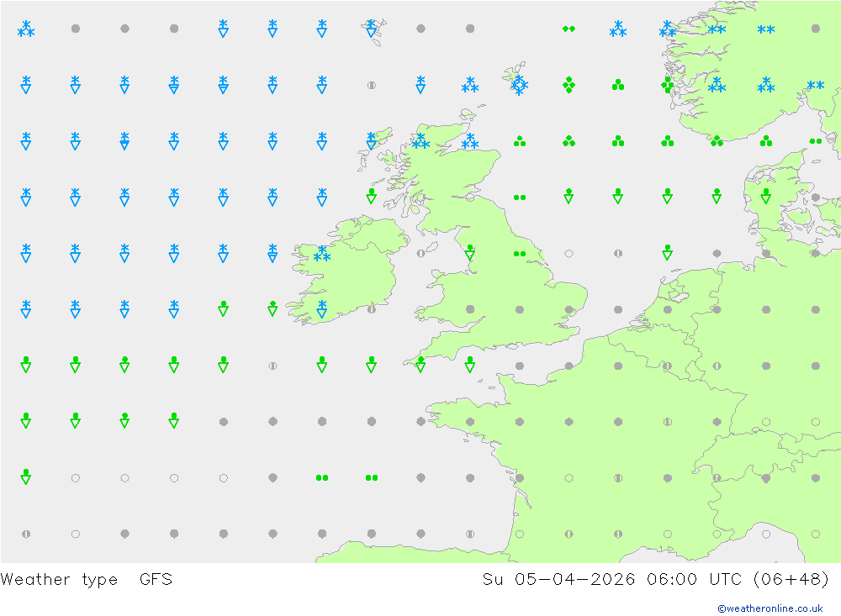Click the rain shower symbol over Cornwall
This screenshot has height=616, width=841.
pyautogui.click(x=420, y=365)
